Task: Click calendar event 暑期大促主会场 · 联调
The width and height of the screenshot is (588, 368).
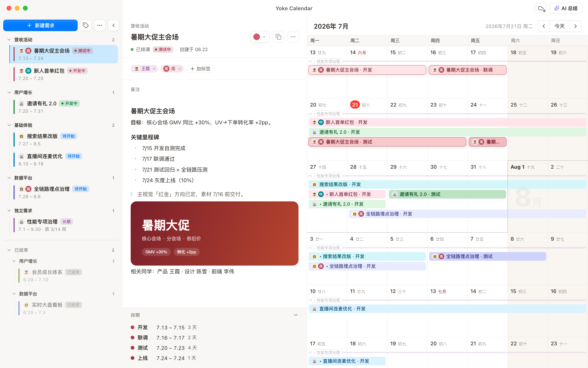Action: (x=468, y=70)
